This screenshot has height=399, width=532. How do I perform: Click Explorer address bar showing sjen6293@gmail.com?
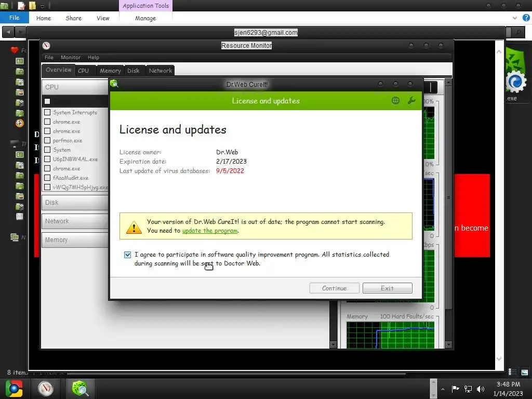tap(265, 32)
